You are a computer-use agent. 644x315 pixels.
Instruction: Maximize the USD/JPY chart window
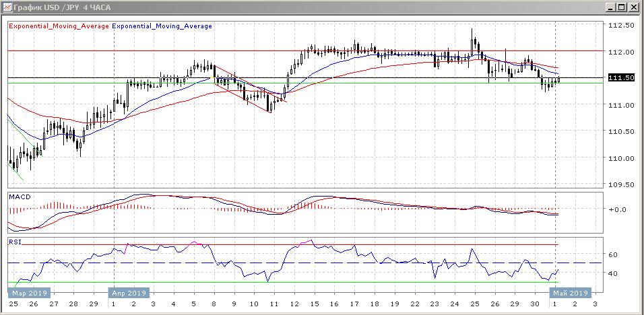coord(622,7)
